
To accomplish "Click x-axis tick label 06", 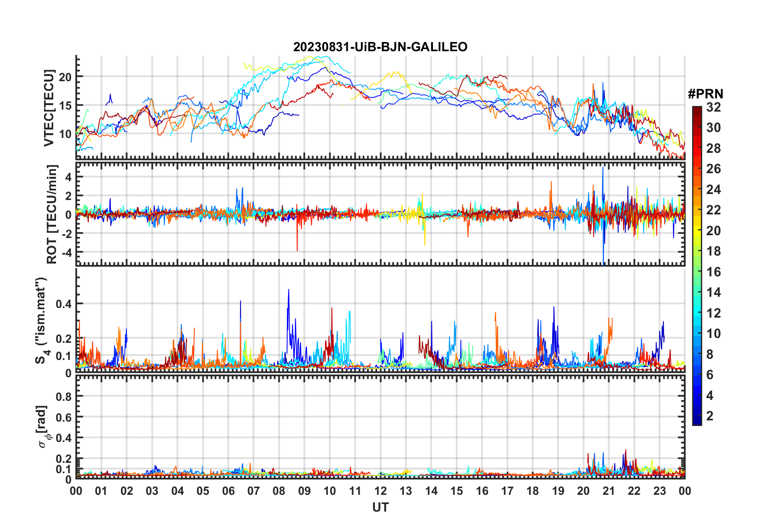I will tap(228, 491).
